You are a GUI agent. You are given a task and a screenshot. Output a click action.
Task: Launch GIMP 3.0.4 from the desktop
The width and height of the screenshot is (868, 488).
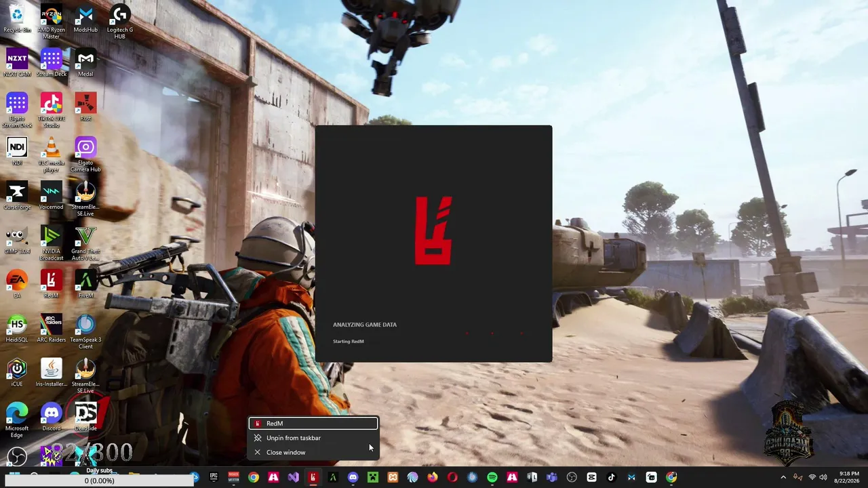click(x=17, y=240)
